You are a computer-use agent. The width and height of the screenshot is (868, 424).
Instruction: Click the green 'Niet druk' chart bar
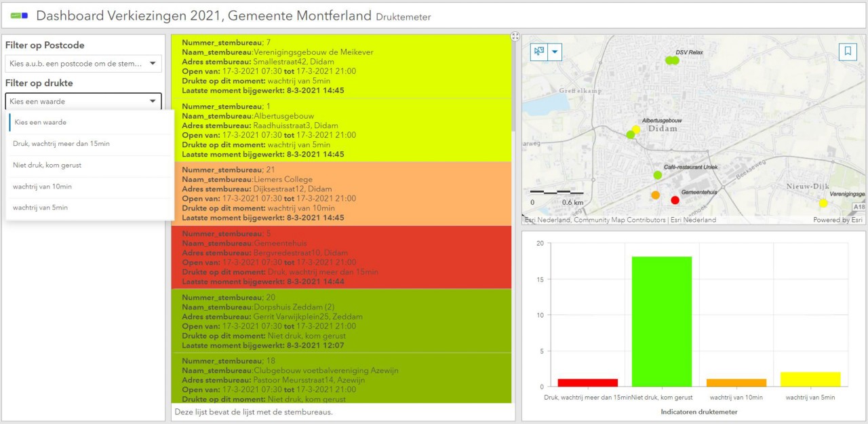662,321
